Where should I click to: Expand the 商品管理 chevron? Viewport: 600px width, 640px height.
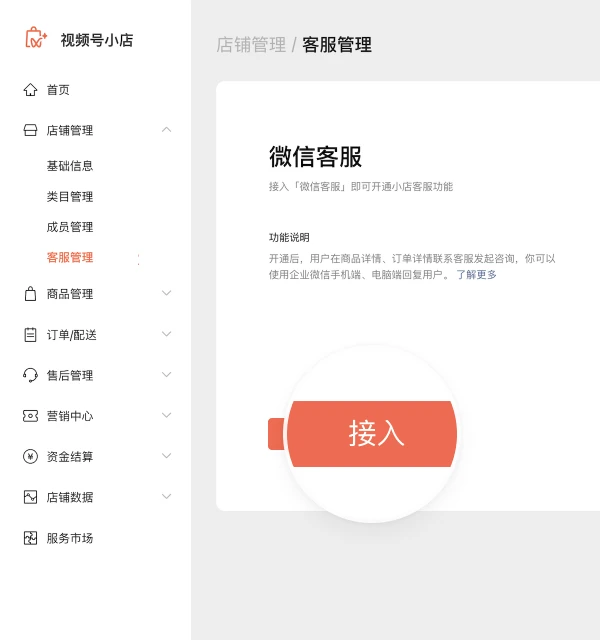tap(166, 293)
